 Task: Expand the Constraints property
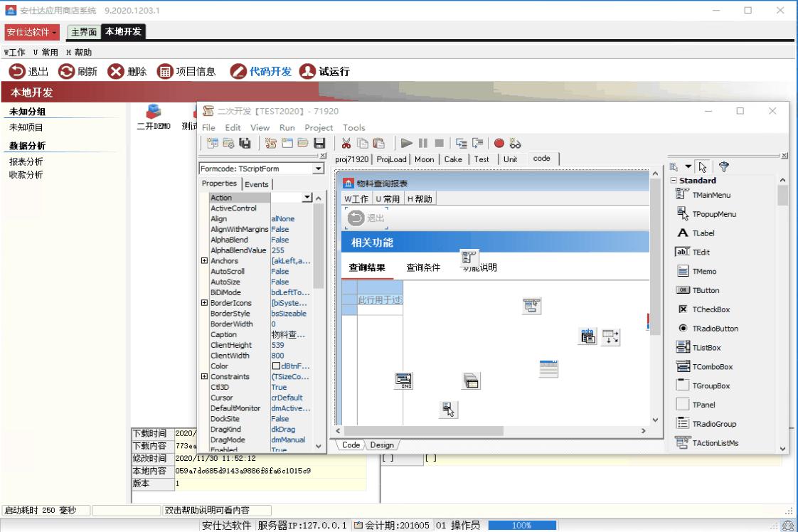click(204, 376)
